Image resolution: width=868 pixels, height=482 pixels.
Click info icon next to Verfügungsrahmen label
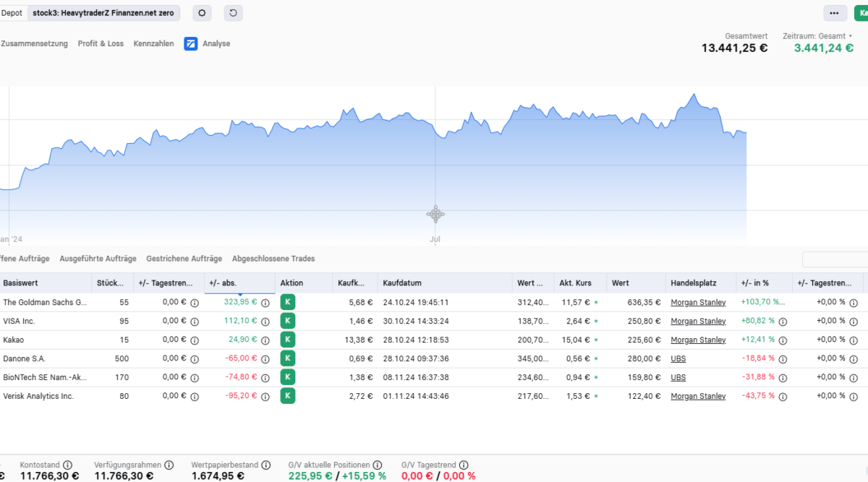click(x=168, y=465)
